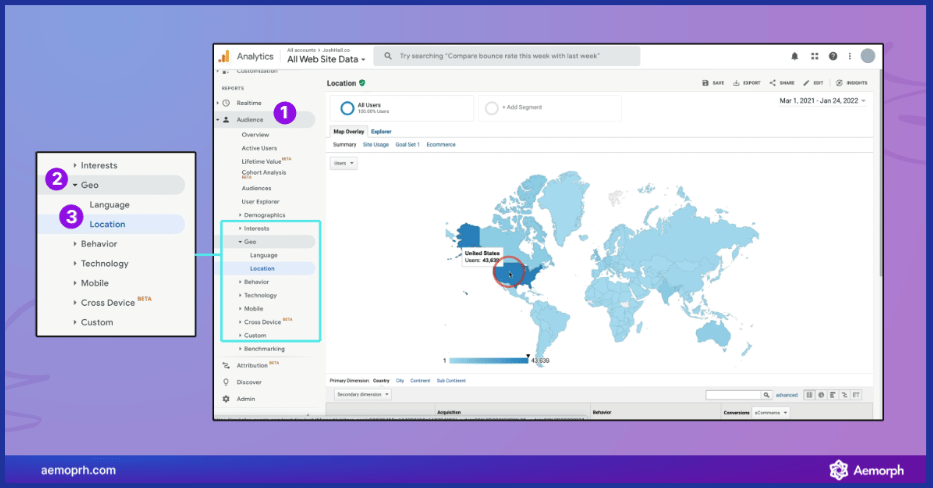Click the top Analytics search field
Viewport: 933px width, 488px height.
click(x=506, y=56)
